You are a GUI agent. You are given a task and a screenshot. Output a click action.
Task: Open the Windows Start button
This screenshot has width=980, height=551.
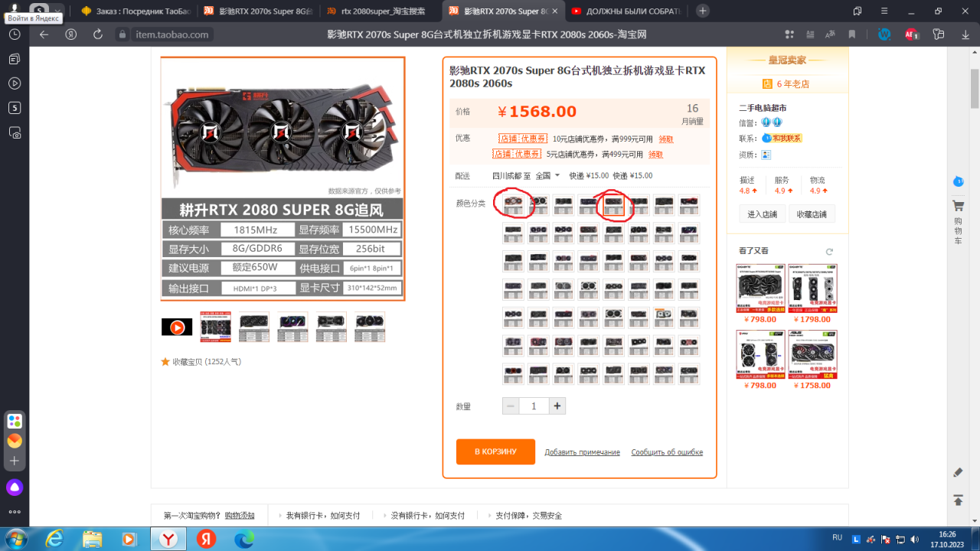tap(15, 540)
